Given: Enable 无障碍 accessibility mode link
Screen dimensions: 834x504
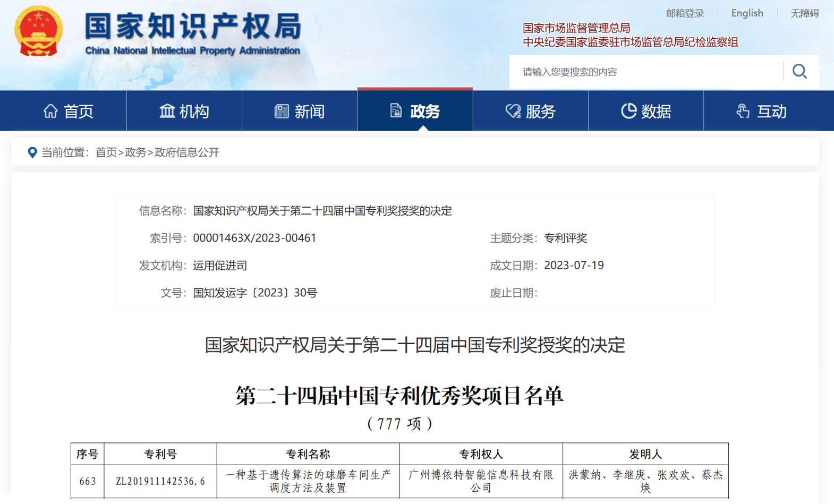Looking at the screenshot, I should (804, 13).
